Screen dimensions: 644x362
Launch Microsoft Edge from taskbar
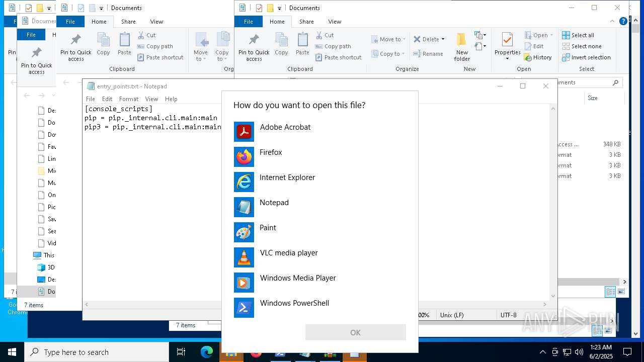click(x=207, y=352)
